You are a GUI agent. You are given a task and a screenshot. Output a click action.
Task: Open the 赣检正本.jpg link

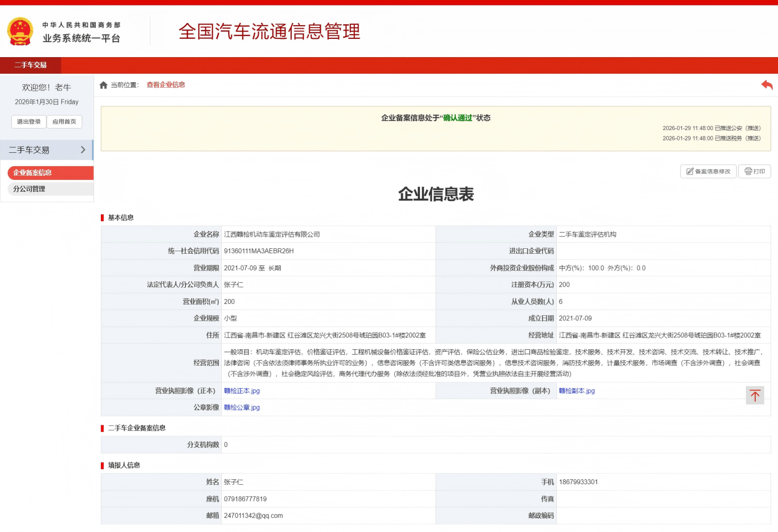[x=242, y=391]
